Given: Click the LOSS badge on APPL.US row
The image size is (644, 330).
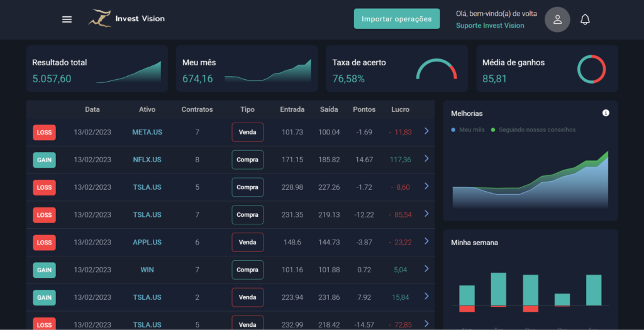Looking at the screenshot, I should pyautogui.click(x=45, y=243).
